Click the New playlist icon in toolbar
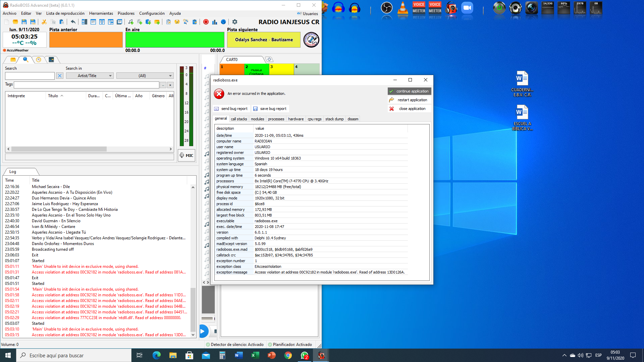This screenshot has height=362, width=644. tap(6, 22)
